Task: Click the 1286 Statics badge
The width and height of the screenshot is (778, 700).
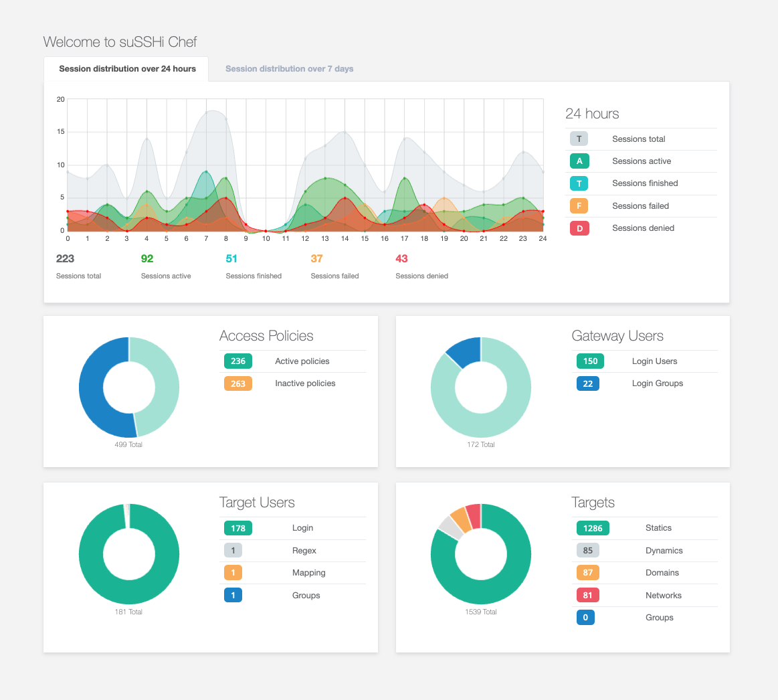Action: click(593, 528)
